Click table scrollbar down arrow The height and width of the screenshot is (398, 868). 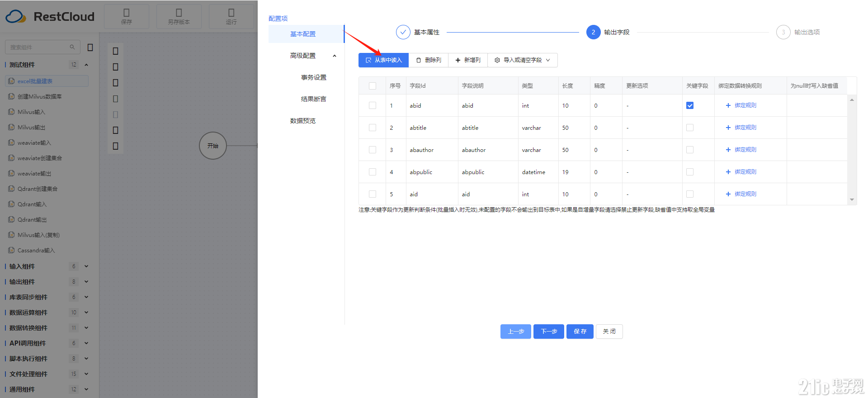click(x=852, y=200)
